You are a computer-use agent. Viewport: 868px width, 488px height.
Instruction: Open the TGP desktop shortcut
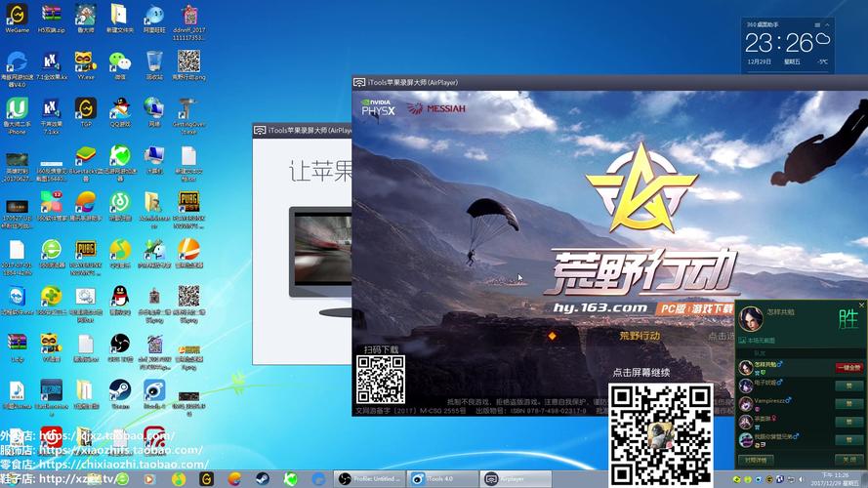[x=85, y=112]
